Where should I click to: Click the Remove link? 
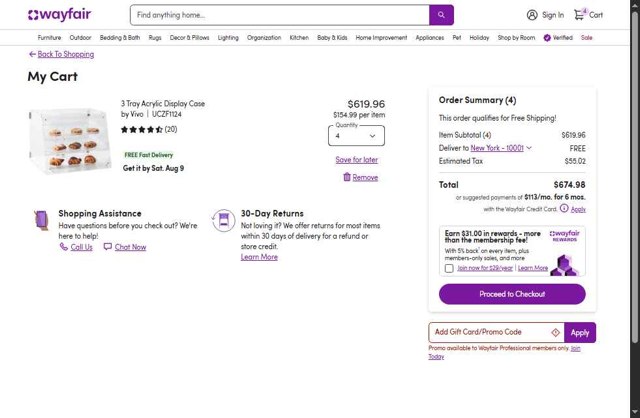tap(365, 177)
